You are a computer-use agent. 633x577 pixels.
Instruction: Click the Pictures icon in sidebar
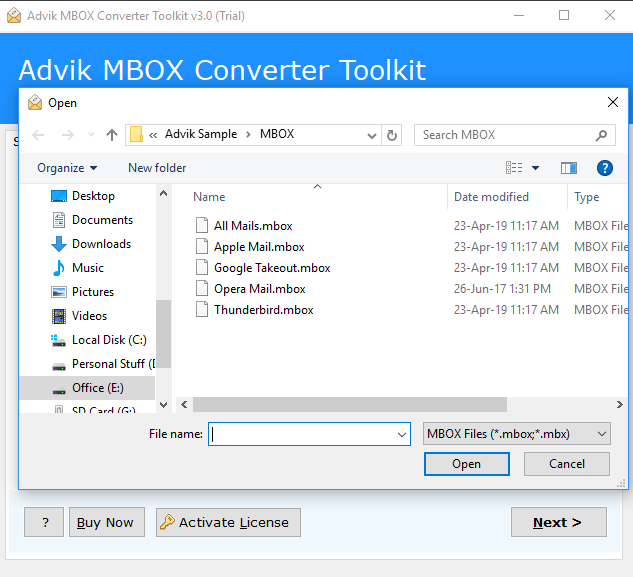(x=59, y=292)
